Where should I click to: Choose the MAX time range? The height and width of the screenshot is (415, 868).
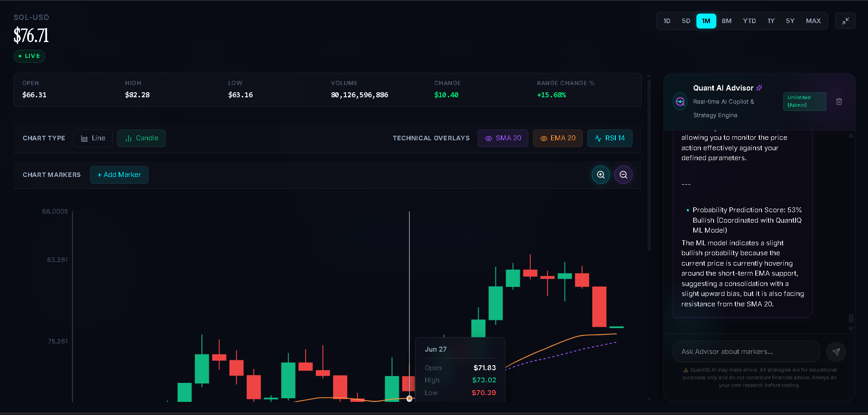(813, 21)
